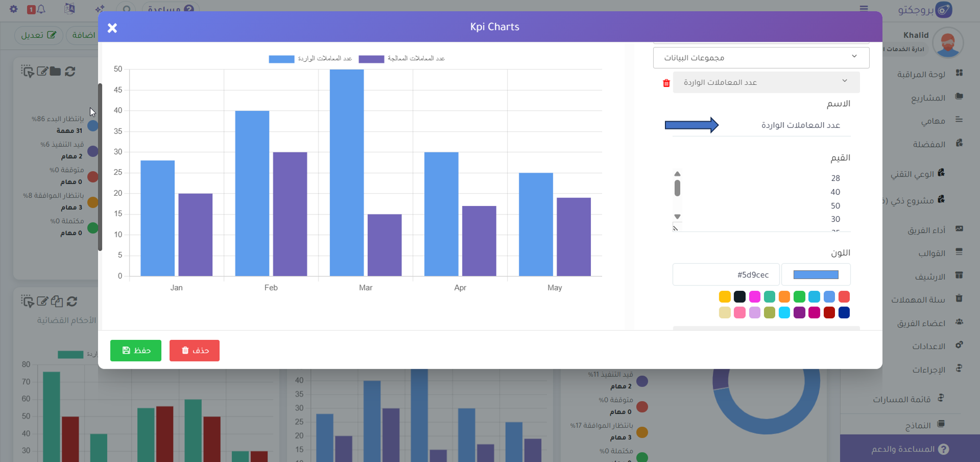Click refresh icon on الأحكام القضائية widget
Image resolution: width=980 pixels, height=462 pixels.
72,301
